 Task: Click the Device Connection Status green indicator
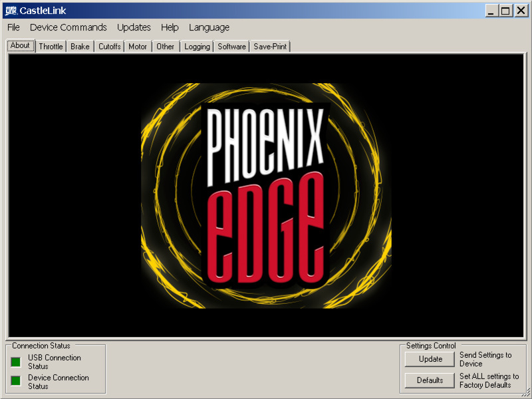[15, 380]
